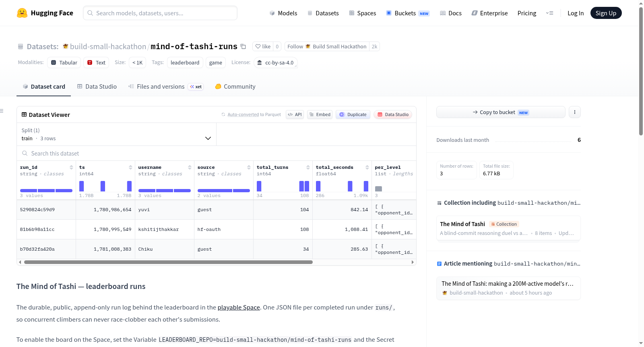Open the more options kebab menu
The height and width of the screenshot is (347, 644).
pos(575,112)
